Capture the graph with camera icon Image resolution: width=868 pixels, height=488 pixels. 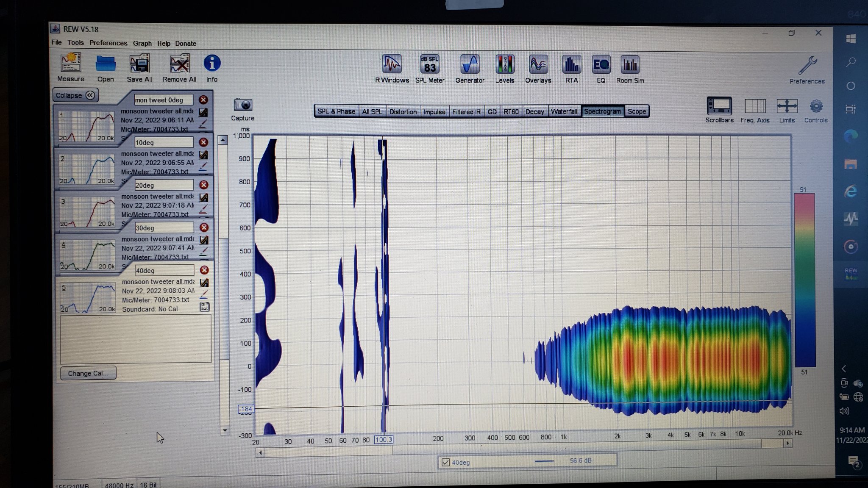coord(243,105)
